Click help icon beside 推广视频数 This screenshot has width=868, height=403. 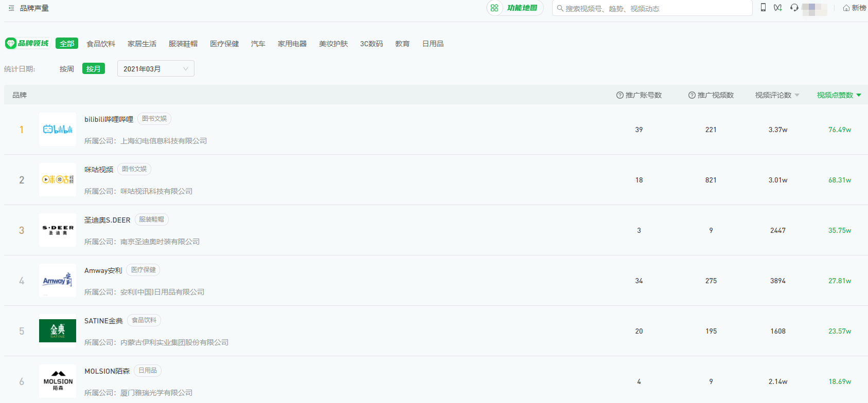point(692,95)
